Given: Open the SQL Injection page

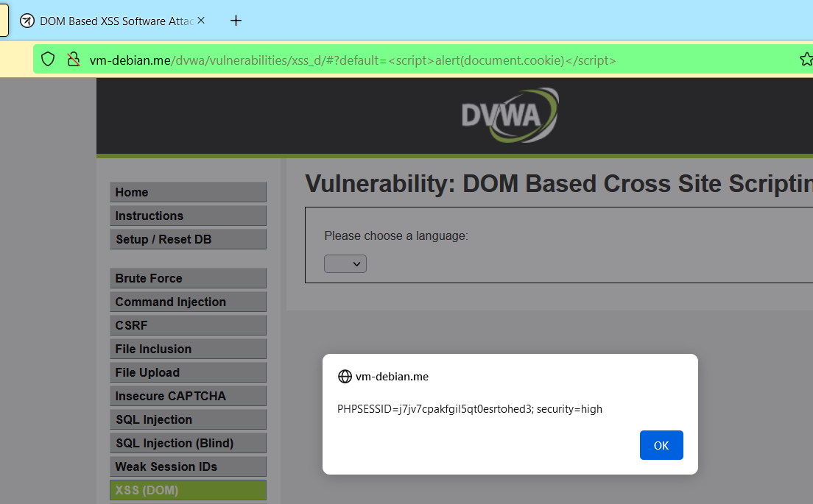Looking at the screenshot, I should click(x=189, y=419).
